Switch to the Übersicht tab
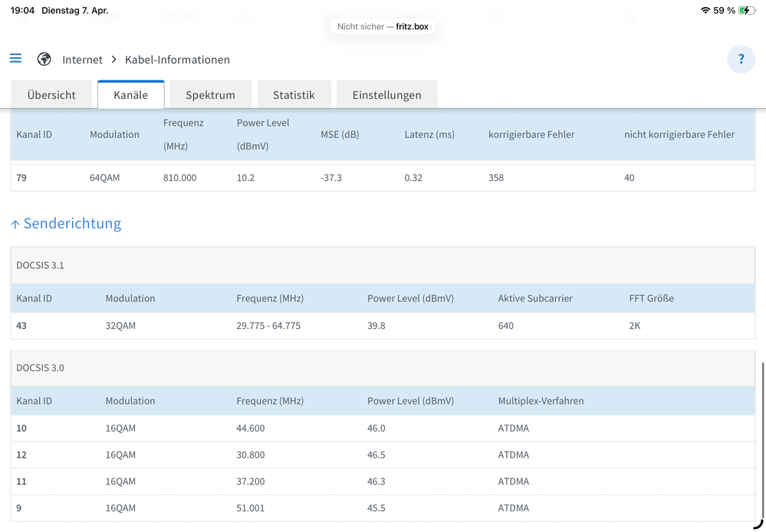This screenshot has width=766, height=532. tap(51, 94)
